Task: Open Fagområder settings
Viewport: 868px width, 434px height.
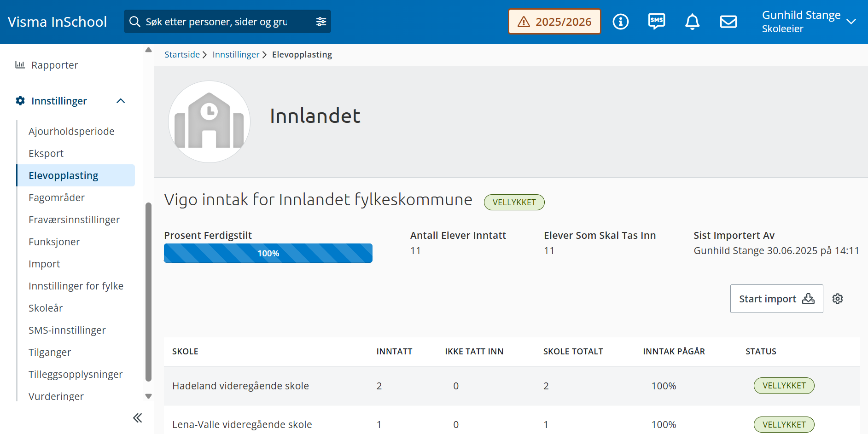Action: point(57,197)
